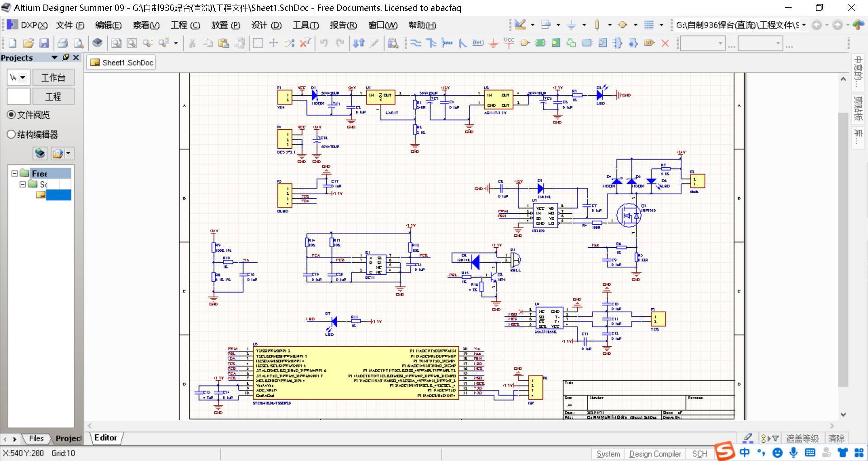Place a sheet symbol

pos(540,43)
